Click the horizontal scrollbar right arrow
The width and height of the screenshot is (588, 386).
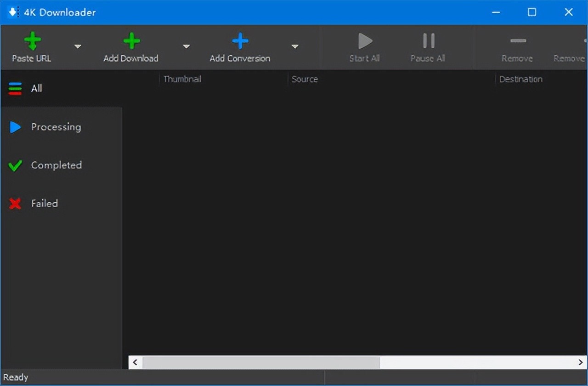580,363
